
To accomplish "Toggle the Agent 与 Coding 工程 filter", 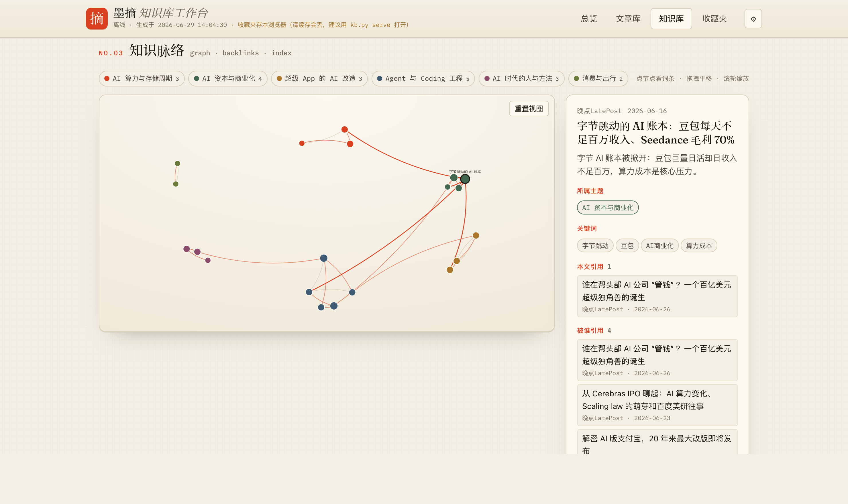I will pyautogui.click(x=423, y=78).
